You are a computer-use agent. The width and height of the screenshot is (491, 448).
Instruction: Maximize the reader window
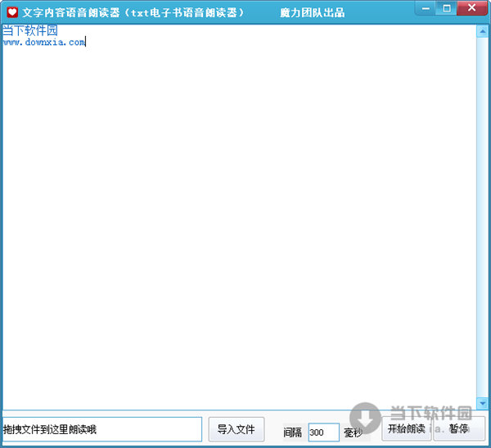tap(447, 8)
